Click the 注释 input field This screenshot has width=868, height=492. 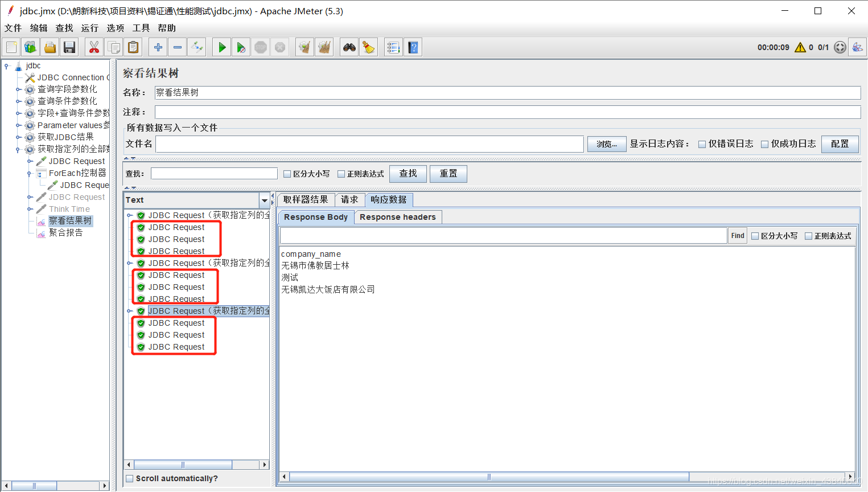coord(508,112)
